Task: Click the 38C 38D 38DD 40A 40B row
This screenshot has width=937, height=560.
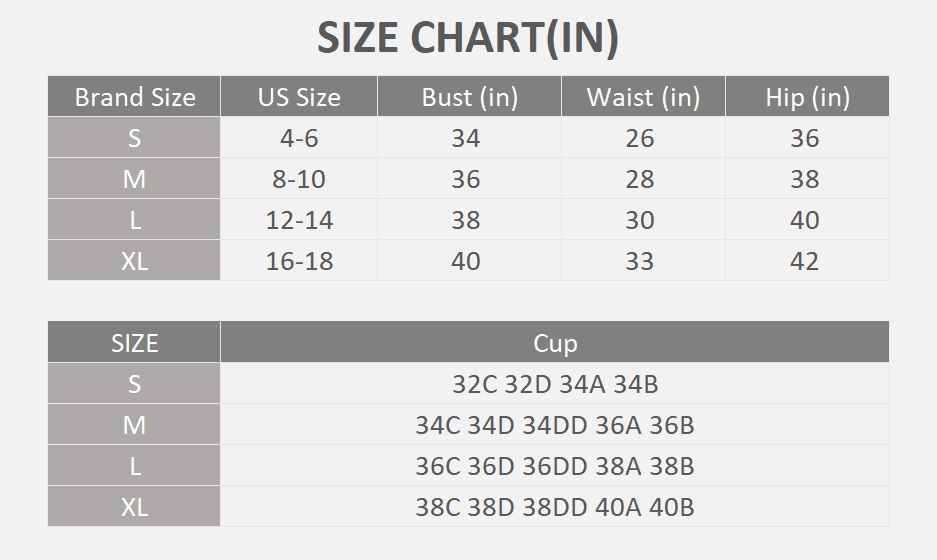Action: click(x=555, y=507)
